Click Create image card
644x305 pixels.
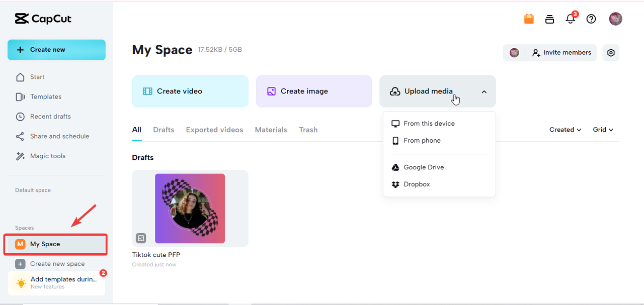point(314,91)
